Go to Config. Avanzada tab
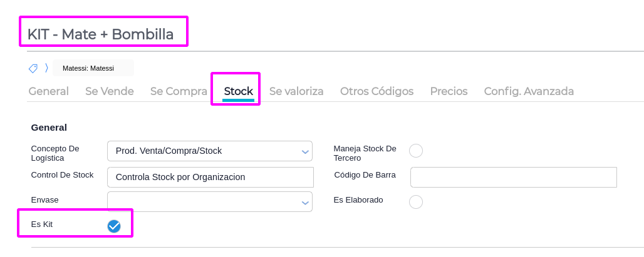The height and width of the screenshot is (257, 644). tap(529, 91)
